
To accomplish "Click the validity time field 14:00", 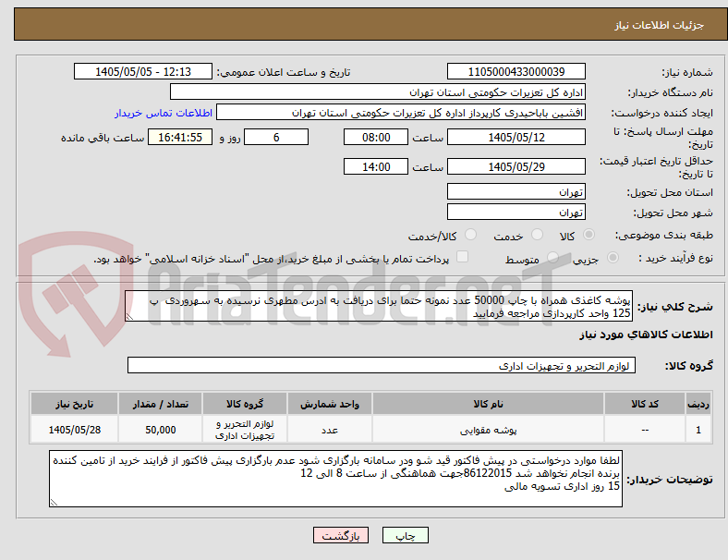I will coord(376,166).
